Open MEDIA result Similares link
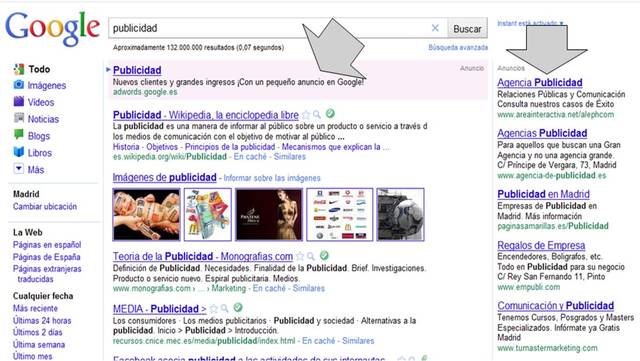The height and width of the screenshot is (361, 640). (x=358, y=341)
